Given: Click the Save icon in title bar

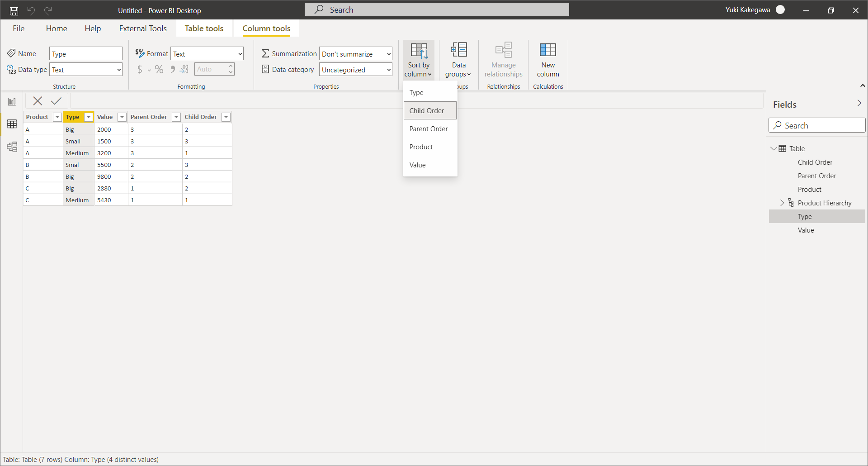Looking at the screenshot, I should pos(14,10).
